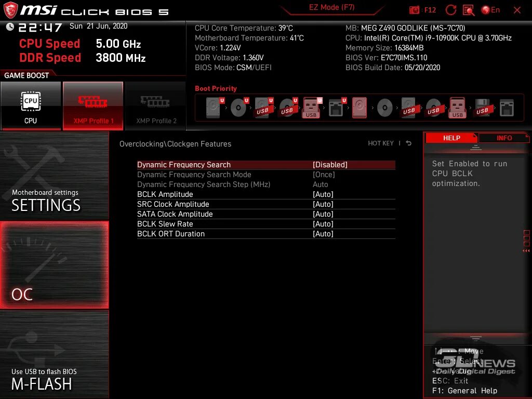Click the Overclocking\Clockgen Features breadcrumb
The width and height of the screenshot is (532, 399).
pyautogui.click(x=175, y=144)
